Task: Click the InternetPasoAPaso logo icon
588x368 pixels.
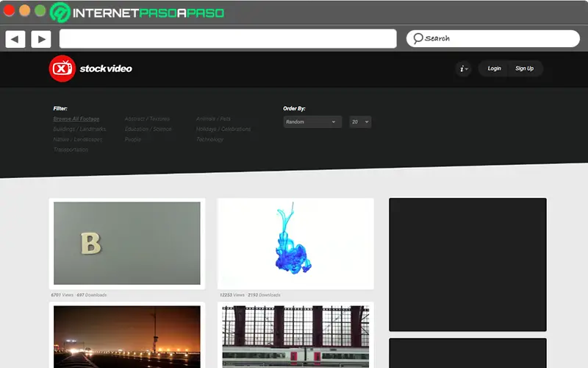Action: click(x=60, y=13)
